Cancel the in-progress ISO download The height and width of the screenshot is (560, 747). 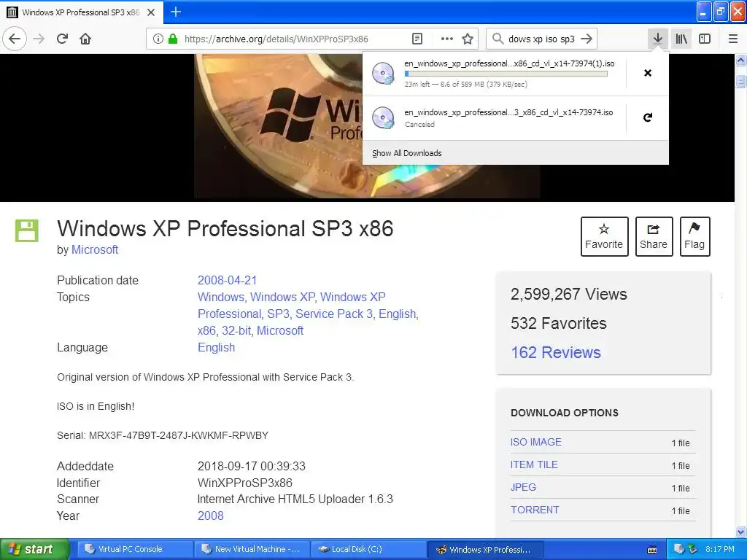[x=648, y=73]
